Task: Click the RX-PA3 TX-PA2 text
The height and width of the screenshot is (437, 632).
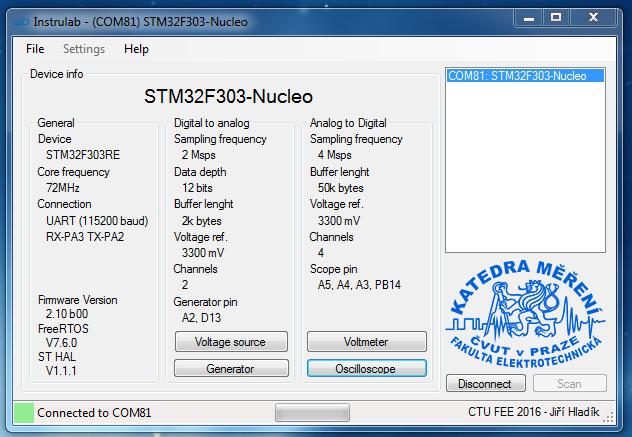Action: [x=85, y=237]
